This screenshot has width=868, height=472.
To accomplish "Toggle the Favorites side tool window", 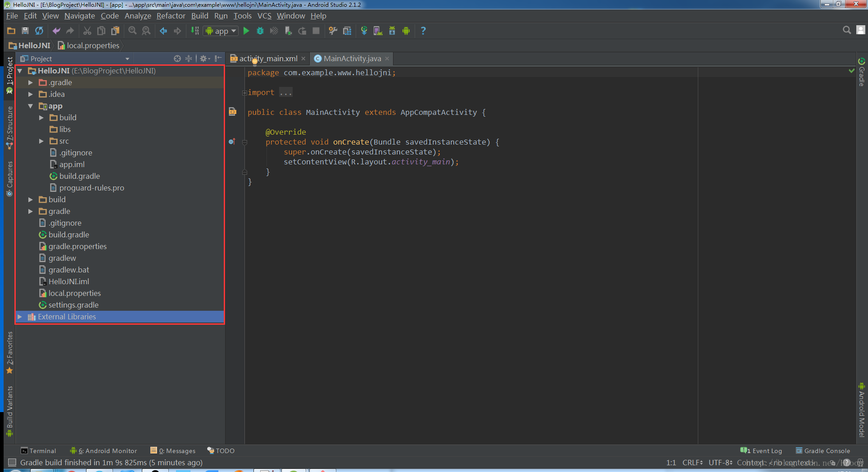I will (x=9, y=353).
